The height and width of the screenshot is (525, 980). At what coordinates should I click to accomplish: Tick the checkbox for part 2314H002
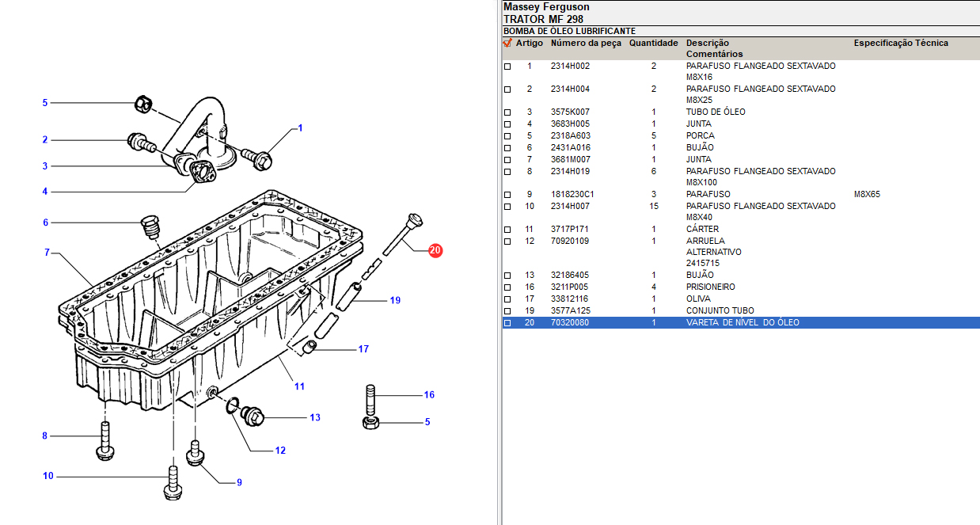coord(507,67)
